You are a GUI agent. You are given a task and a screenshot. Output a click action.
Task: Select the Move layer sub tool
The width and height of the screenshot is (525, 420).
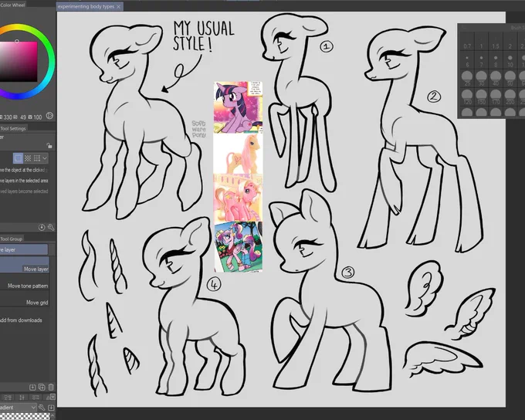[25, 266]
